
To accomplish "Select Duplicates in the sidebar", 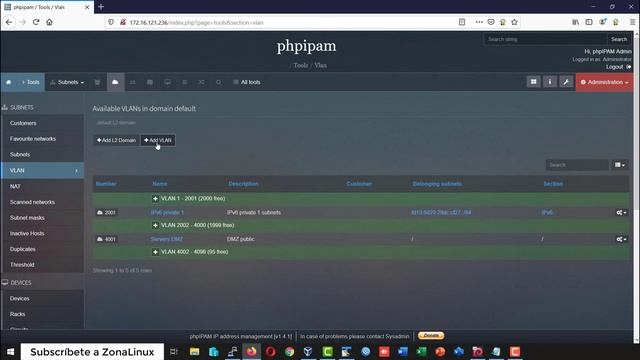I will click(42, 249).
